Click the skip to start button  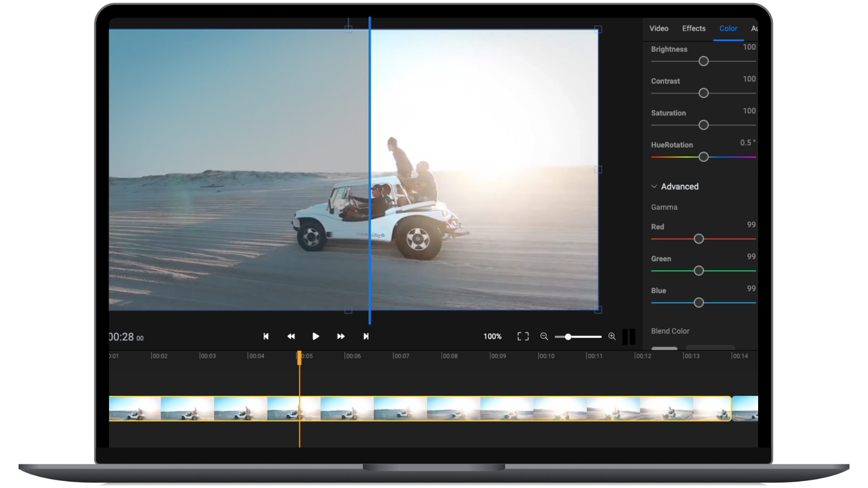point(265,336)
